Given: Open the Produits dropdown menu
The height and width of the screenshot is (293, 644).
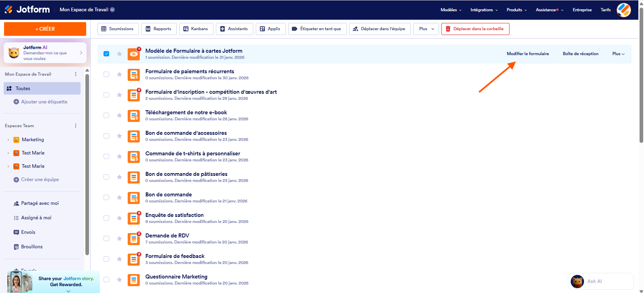Looking at the screenshot, I should [x=517, y=10].
